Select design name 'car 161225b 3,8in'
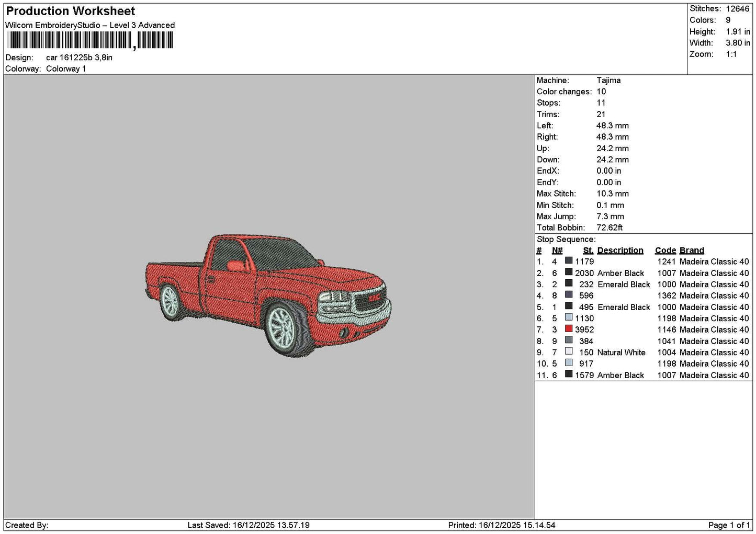This screenshot has width=756, height=534. 79,58
